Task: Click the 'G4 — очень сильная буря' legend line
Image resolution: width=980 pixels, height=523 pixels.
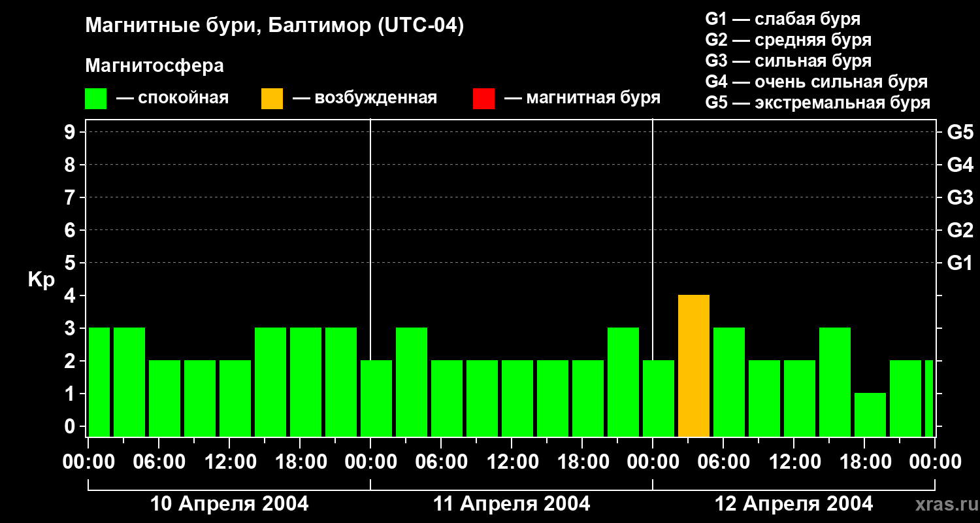Action: point(817,82)
